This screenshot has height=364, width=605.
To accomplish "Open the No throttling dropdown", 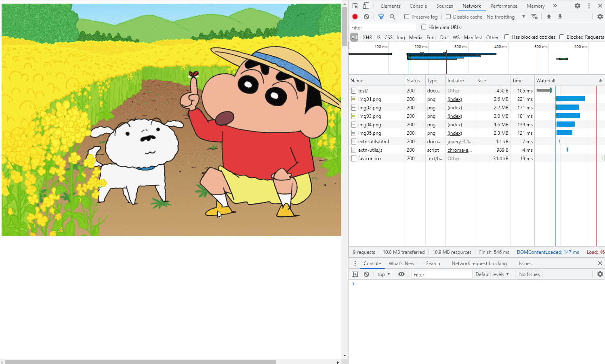I will pyautogui.click(x=506, y=17).
